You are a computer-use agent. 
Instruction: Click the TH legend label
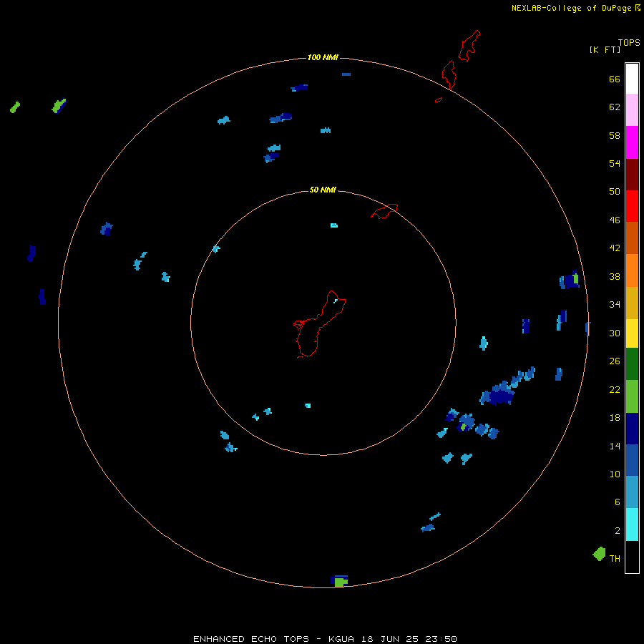(615, 558)
